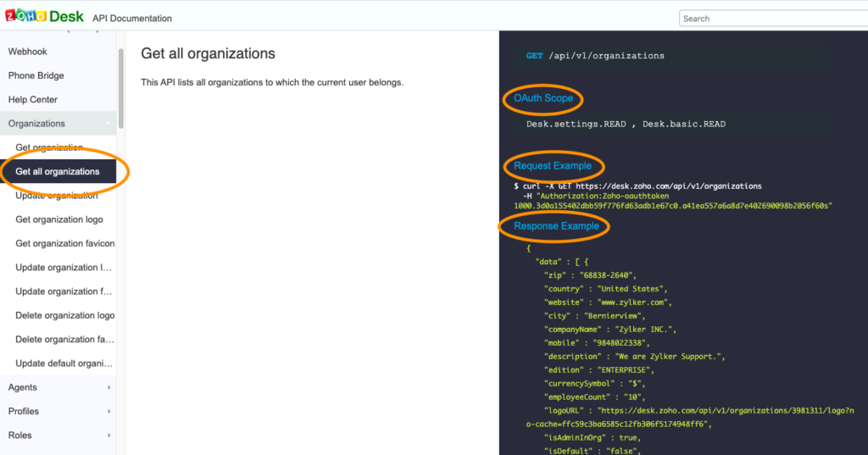Click the "currencySymbol" : "$" line
The image size is (868, 455).
pos(594,384)
